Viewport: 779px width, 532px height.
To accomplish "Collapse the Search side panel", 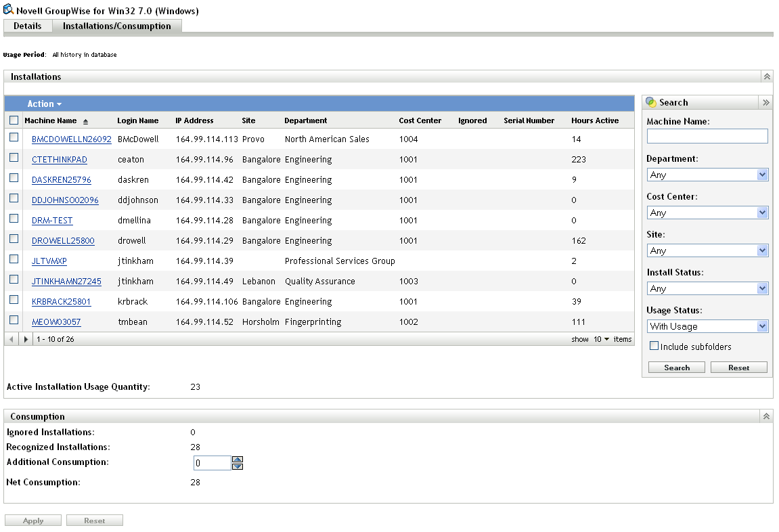I will (766, 103).
